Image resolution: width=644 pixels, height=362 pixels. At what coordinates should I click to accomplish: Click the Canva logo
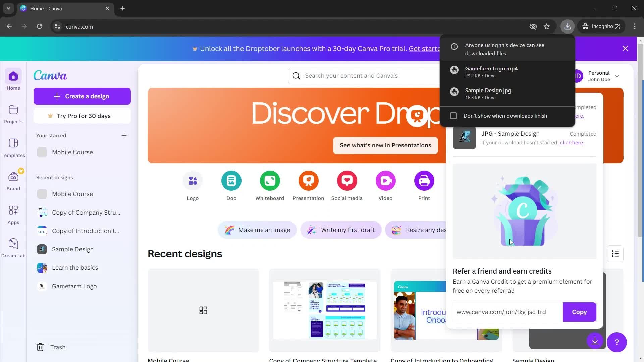50,76
